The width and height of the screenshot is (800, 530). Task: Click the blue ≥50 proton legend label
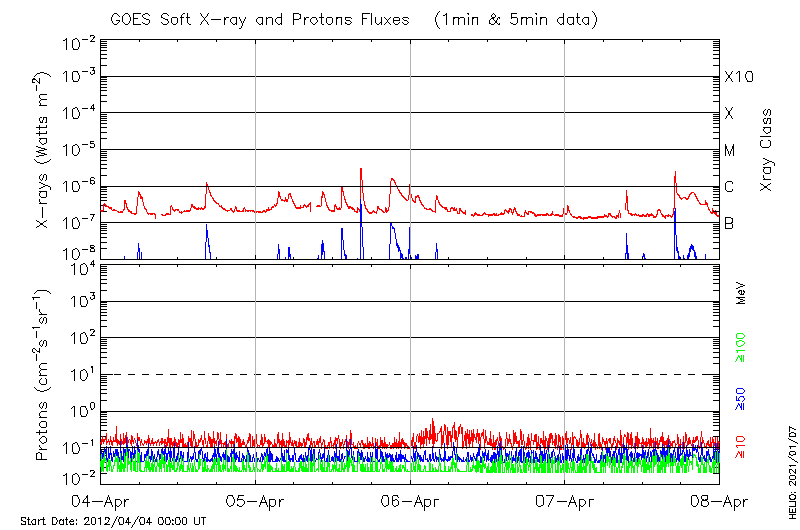(741, 400)
